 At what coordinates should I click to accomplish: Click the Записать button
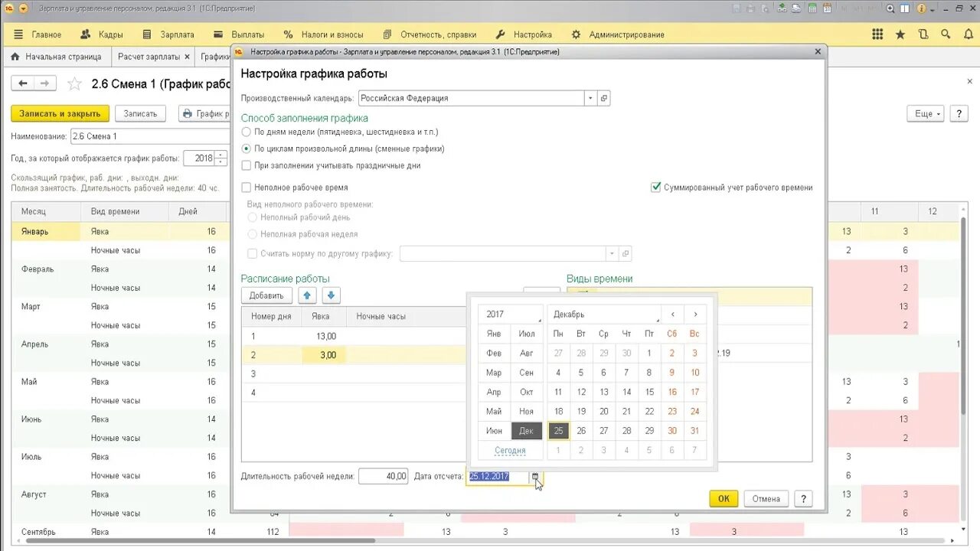140,113
